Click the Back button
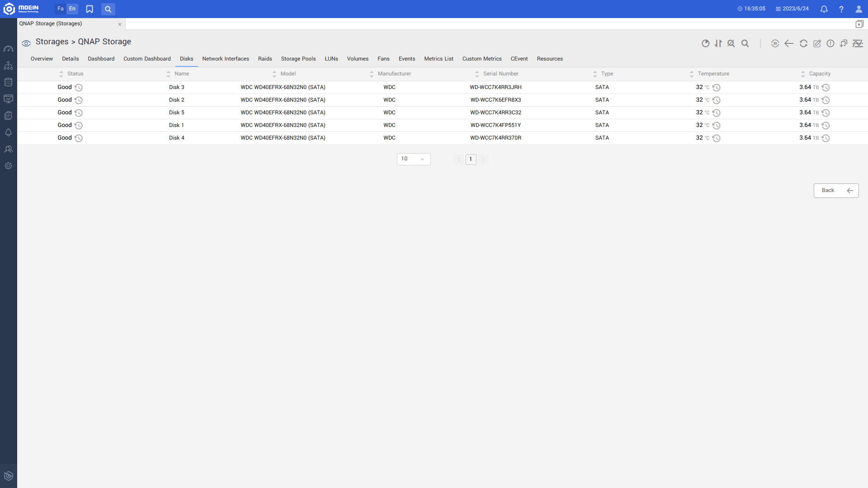Screen dimensions: 868x488 click(836, 191)
